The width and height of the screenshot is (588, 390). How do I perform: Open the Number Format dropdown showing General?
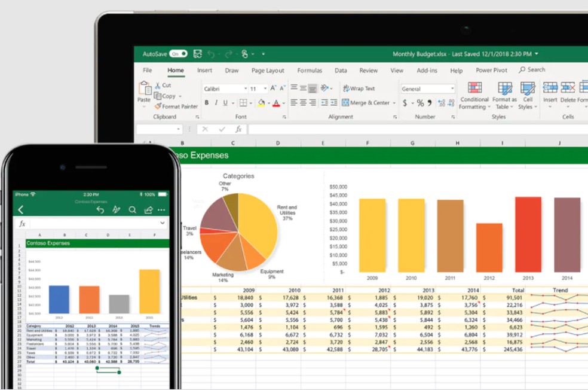[427, 88]
